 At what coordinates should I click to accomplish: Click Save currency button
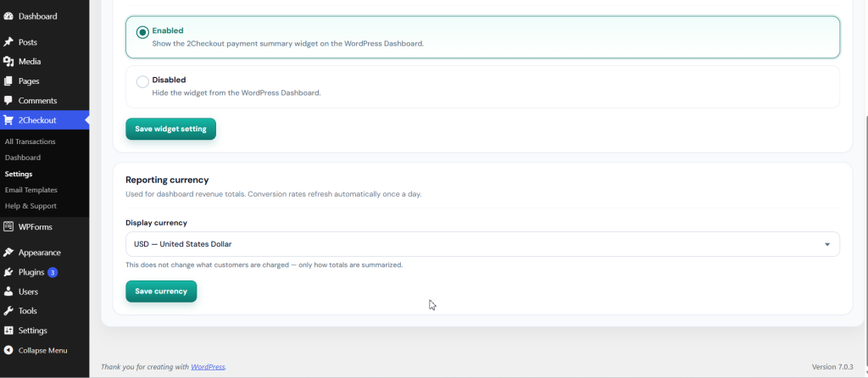(161, 291)
